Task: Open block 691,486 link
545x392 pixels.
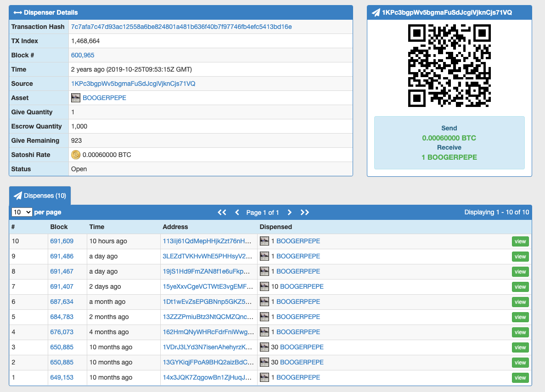Action: pyautogui.click(x=62, y=257)
